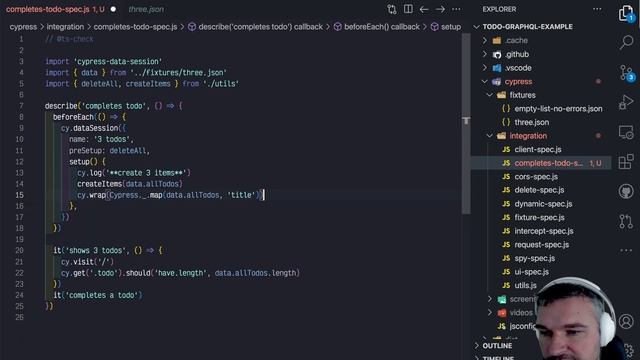Collapse TODO-GRAPHQL-EXAMPLE root section
The height and width of the screenshot is (360, 640).
click(527, 27)
